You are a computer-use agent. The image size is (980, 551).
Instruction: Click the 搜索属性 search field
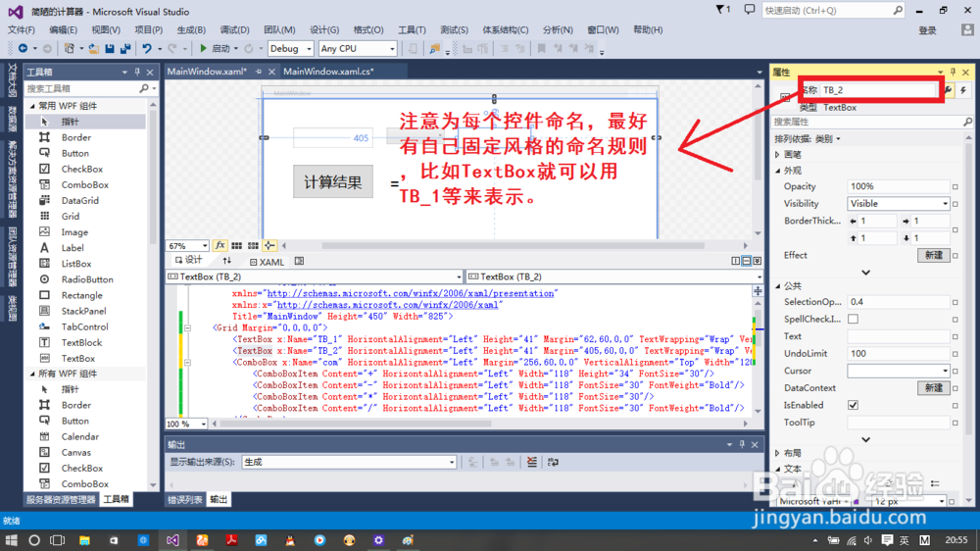[x=867, y=122]
